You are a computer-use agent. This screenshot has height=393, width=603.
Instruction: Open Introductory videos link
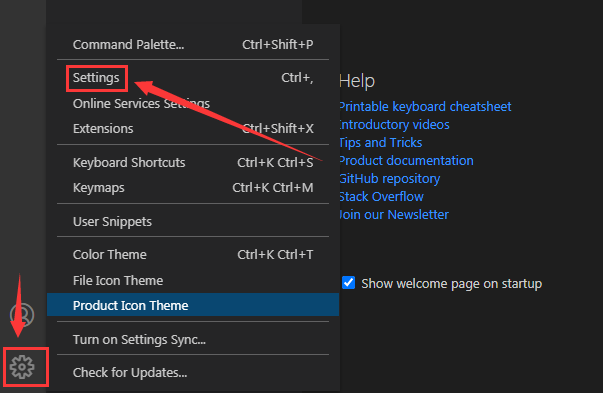[x=394, y=125]
